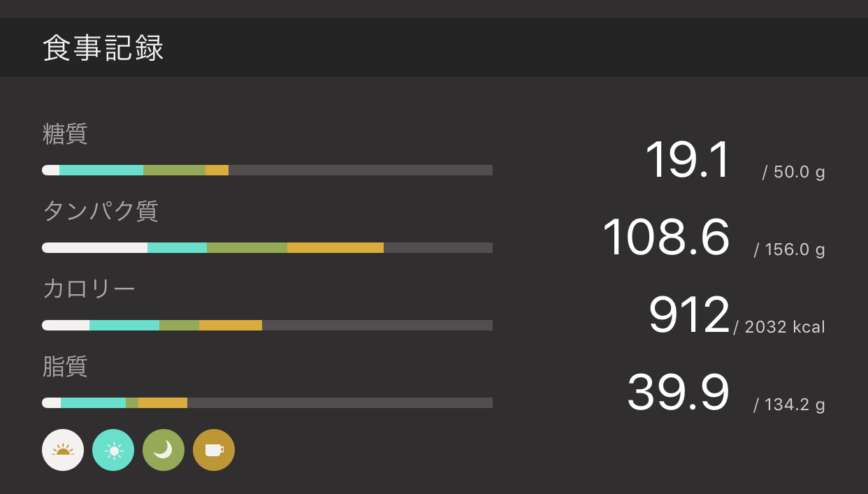Select the lunch sun icon
This screenshot has height=494, width=868.
point(113,450)
